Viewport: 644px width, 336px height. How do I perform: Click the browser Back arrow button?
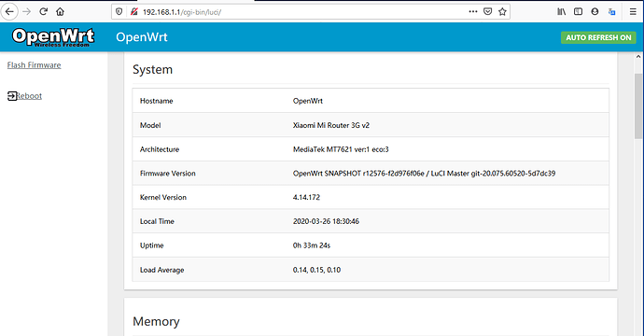pyautogui.click(x=9, y=11)
